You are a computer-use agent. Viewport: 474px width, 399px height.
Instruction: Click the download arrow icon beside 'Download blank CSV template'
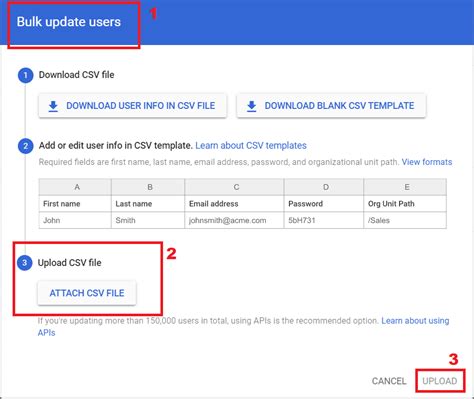pos(252,106)
